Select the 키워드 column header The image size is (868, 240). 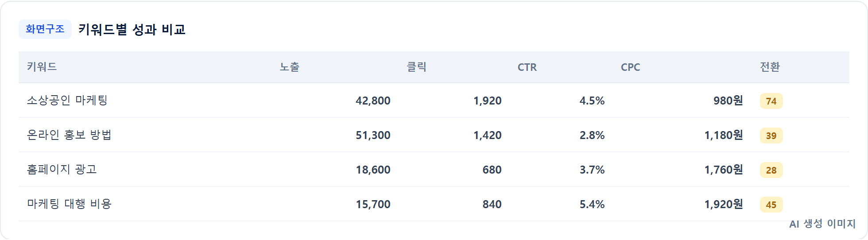(x=42, y=67)
